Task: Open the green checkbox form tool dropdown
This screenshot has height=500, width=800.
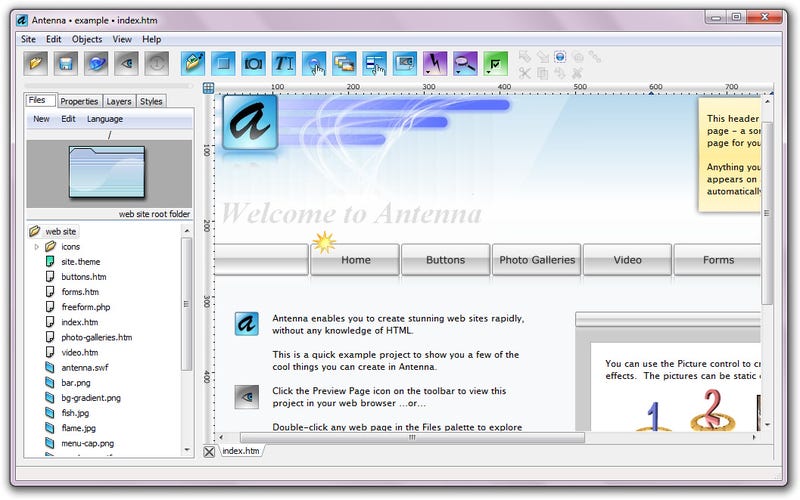Action: tap(495, 63)
